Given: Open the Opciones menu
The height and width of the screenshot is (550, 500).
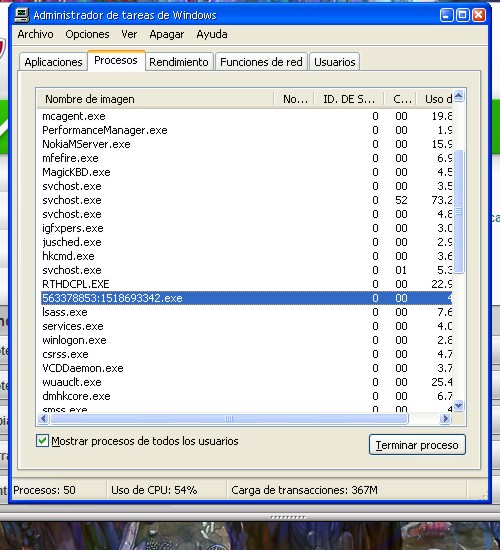Looking at the screenshot, I should 87,34.
